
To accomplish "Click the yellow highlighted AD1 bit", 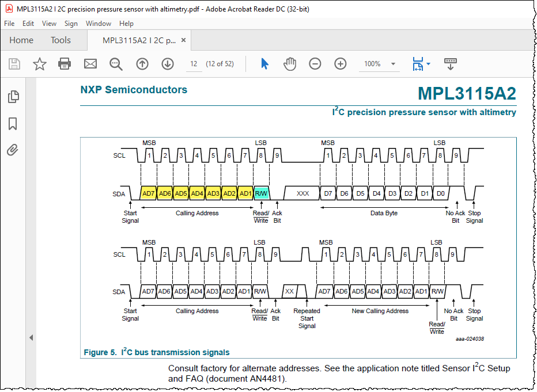I will pyautogui.click(x=245, y=193).
